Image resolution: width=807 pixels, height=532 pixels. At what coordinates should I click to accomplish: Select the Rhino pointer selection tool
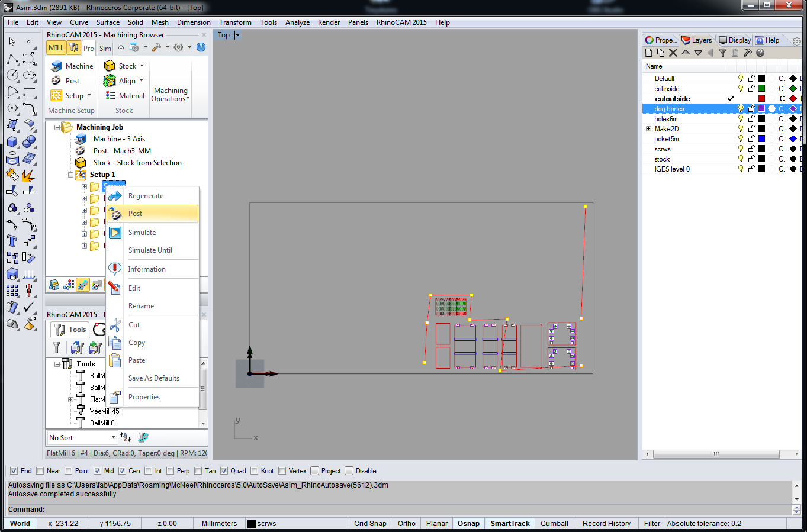tap(12, 41)
